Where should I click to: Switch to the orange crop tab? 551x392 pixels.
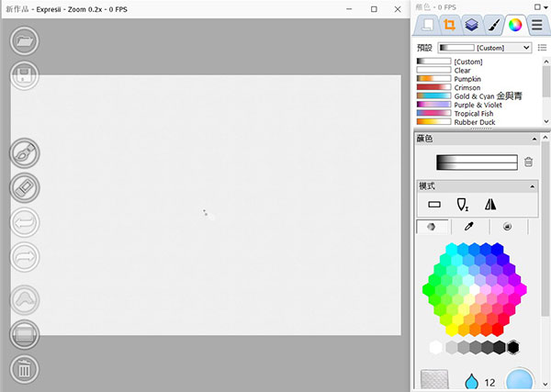click(x=449, y=26)
